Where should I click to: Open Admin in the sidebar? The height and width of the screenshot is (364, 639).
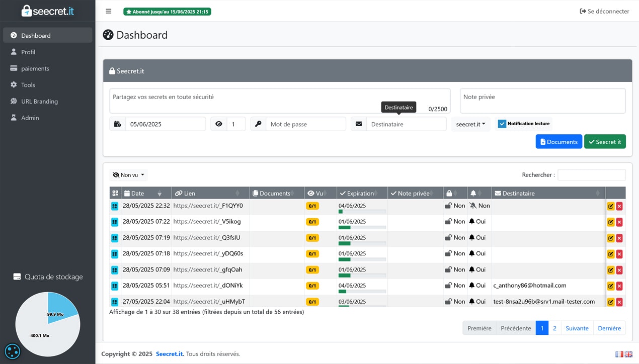48,118
